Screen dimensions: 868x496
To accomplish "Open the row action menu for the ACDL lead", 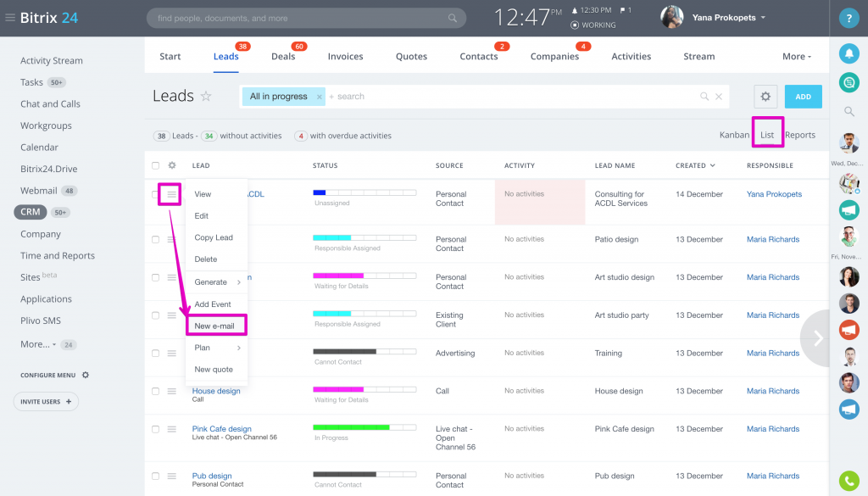I will 171,194.
